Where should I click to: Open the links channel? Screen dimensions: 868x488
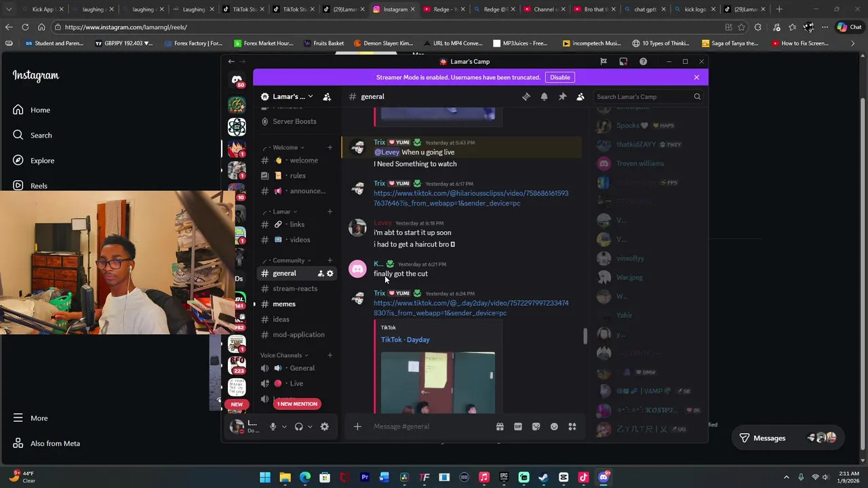[x=297, y=224]
